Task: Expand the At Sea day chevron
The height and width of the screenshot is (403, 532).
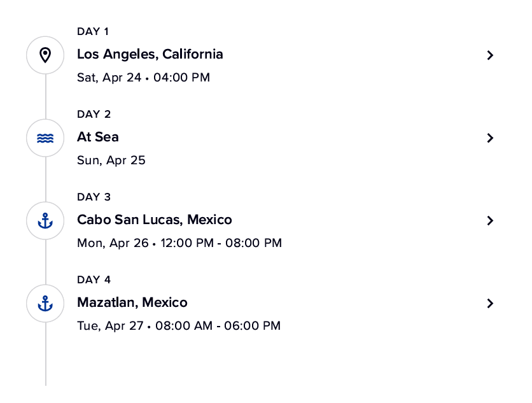Action: [x=490, y=138]
